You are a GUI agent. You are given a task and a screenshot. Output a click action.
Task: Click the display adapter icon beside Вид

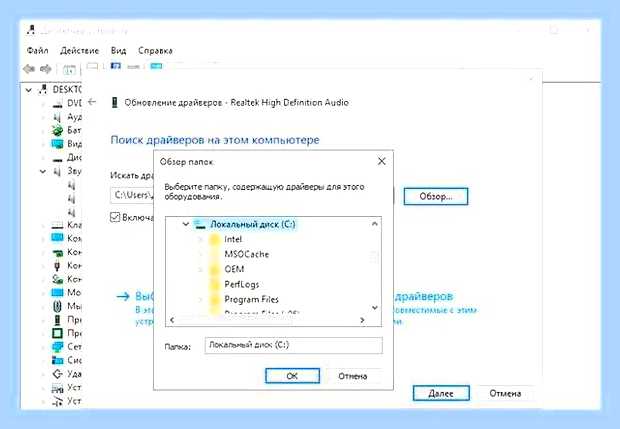click(57, 144)
